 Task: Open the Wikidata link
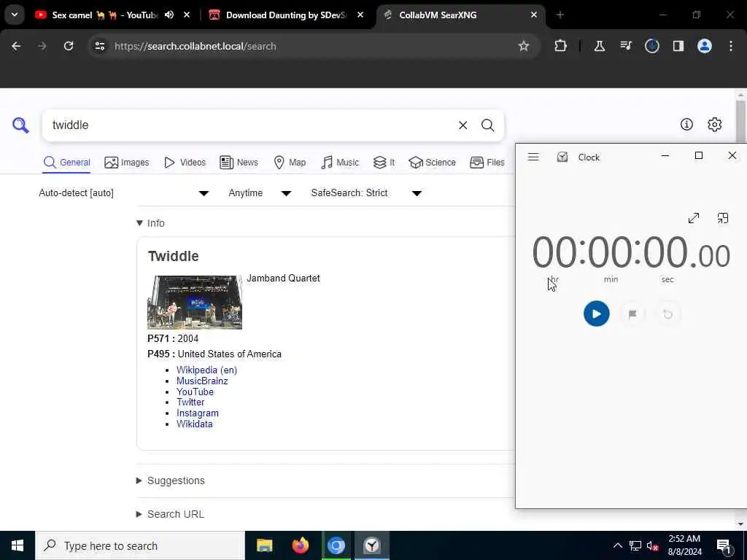194,424
